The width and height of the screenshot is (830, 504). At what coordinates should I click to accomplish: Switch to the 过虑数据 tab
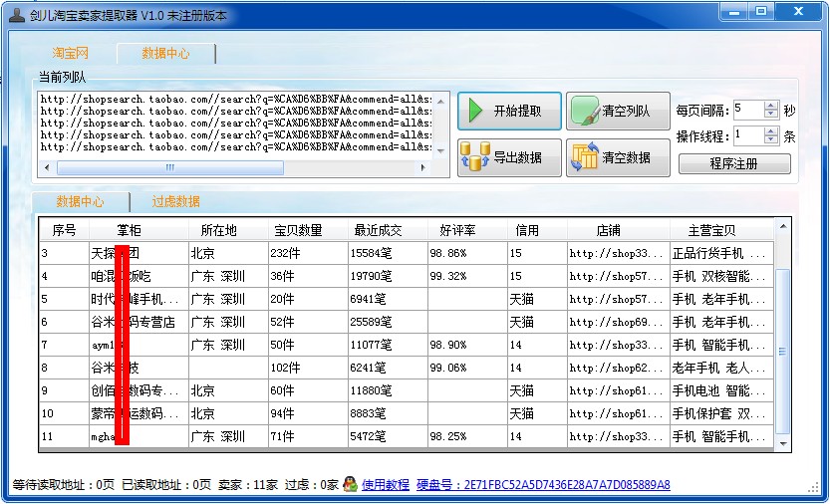coord(175,202)
